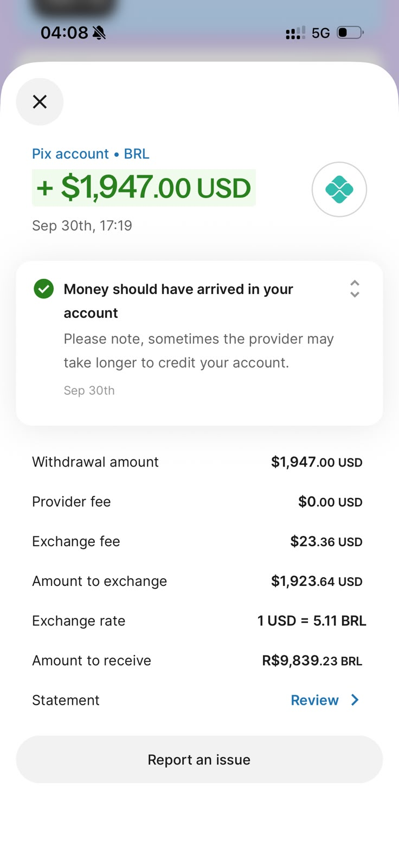Viewport: 399px width, 868px height.
Task: Tap the Pix logo icon
Action: point(339,189)
